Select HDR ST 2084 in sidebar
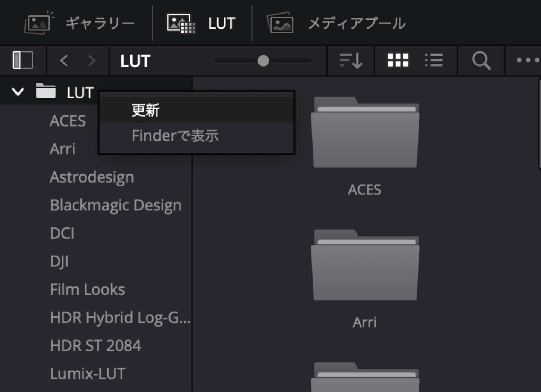 click(95, 345)
